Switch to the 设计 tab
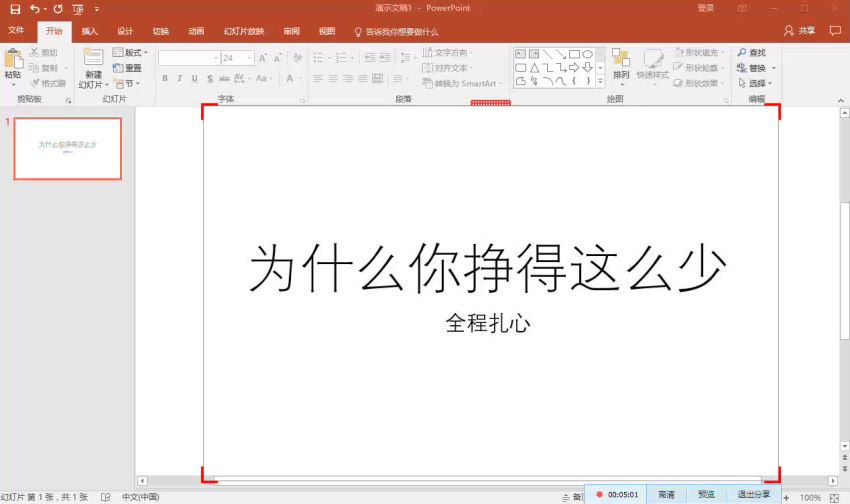850x504 pixels. point(125,31)
